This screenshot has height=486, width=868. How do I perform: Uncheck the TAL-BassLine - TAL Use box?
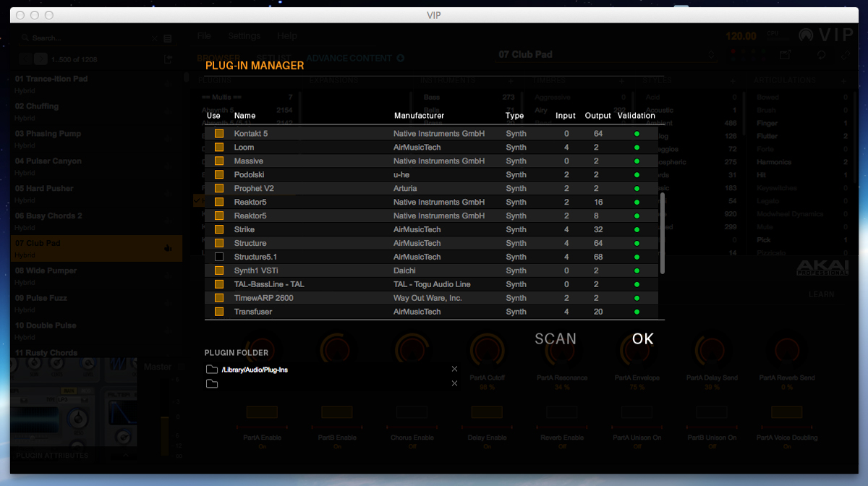[x=219, y=284]
